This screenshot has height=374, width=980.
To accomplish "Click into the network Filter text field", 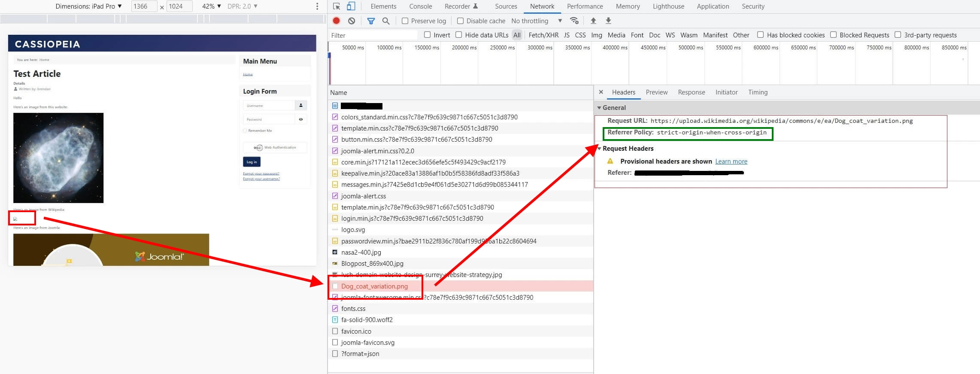I will (373, 35).
